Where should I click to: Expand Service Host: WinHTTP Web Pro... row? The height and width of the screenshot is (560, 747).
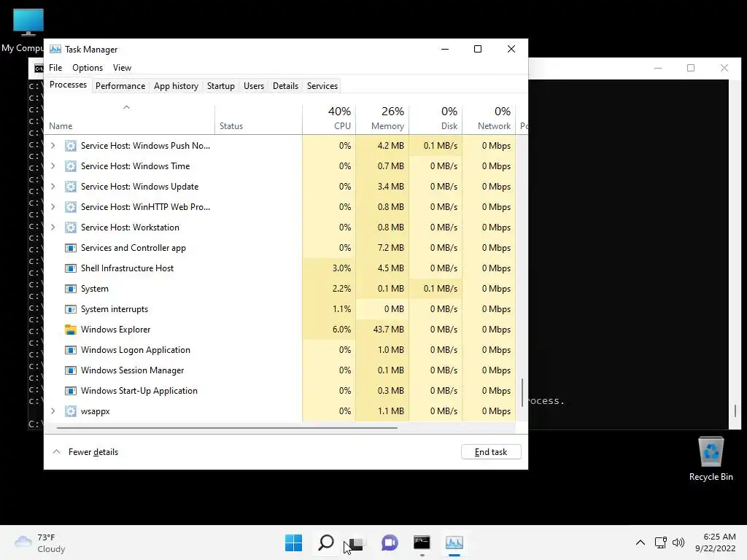(53, 207)
